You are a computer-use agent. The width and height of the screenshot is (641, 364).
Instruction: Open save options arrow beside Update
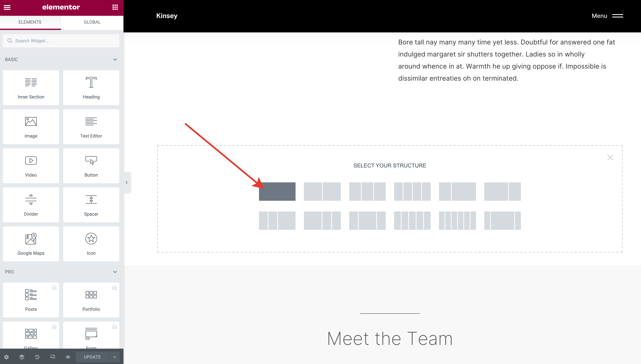115,357
